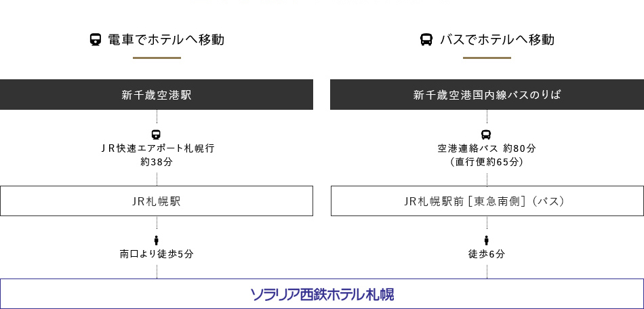Click the 新千歳空港駅 dark header box
644x309 pixels.
point(157,95)
